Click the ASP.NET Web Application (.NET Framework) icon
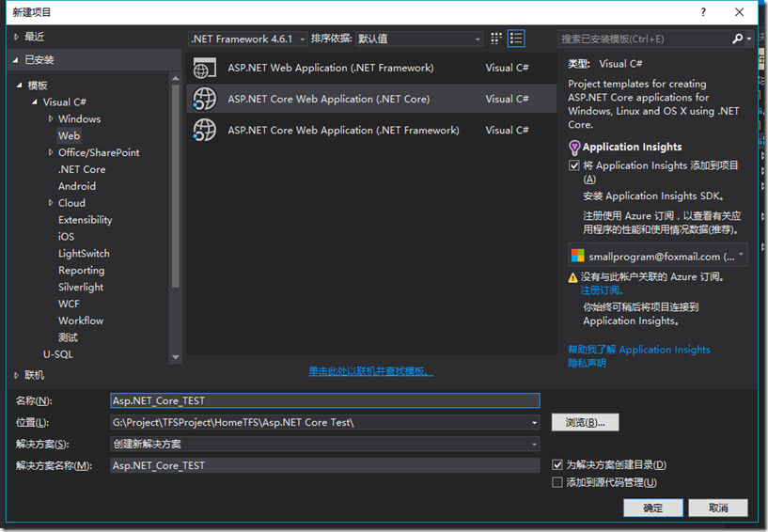The height and width of the screenshot is (532, 768). point(204,68)
